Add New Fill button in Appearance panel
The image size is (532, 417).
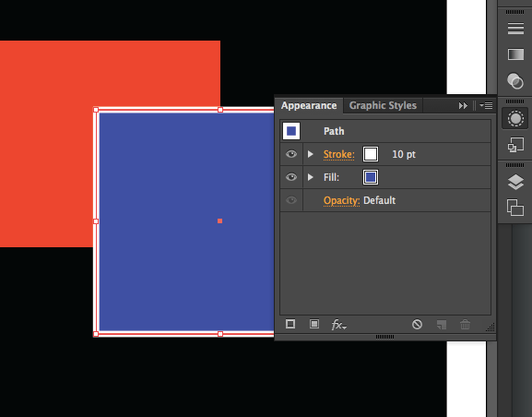click(314, 324)
